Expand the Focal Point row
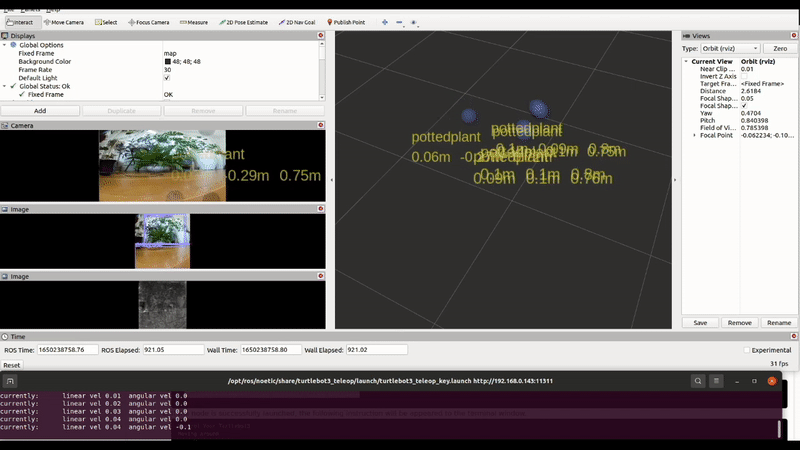800x450 pixels. coord(694,135)
